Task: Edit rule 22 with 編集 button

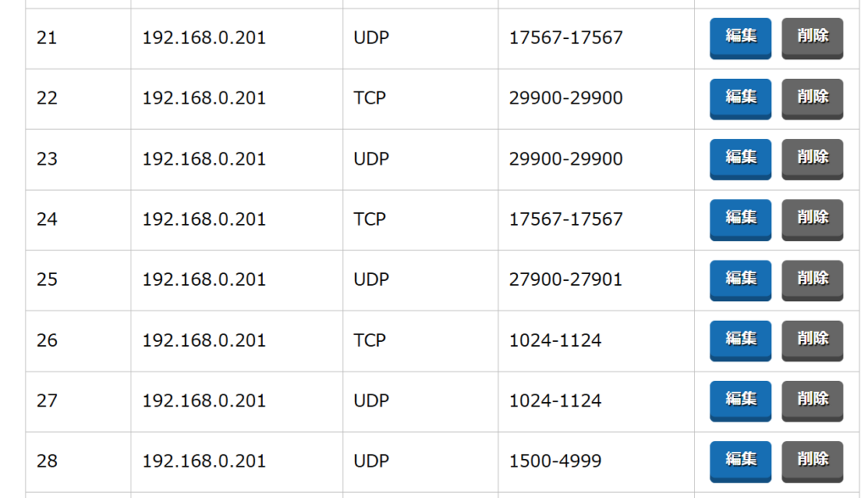Action: point(740,98)
